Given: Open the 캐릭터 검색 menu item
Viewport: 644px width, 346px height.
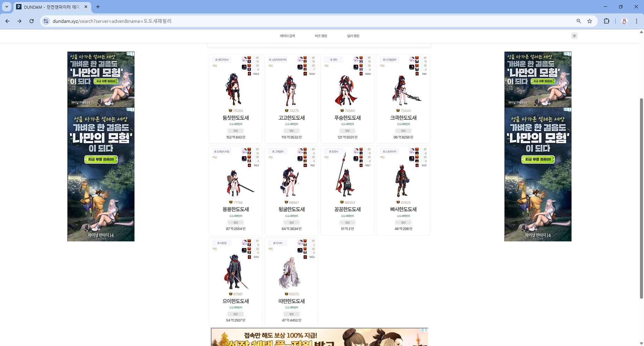Looking at the screenshot, I should pos(287,36).
